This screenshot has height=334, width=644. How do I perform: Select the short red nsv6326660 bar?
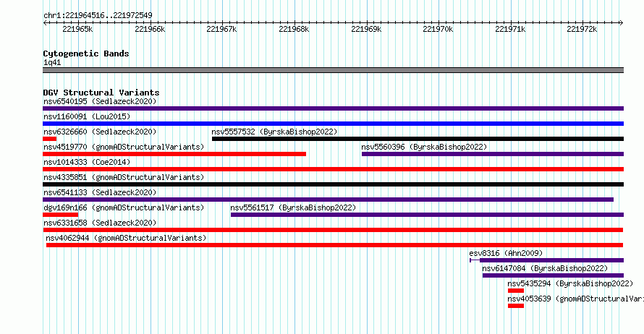click(x=49, y=139)
